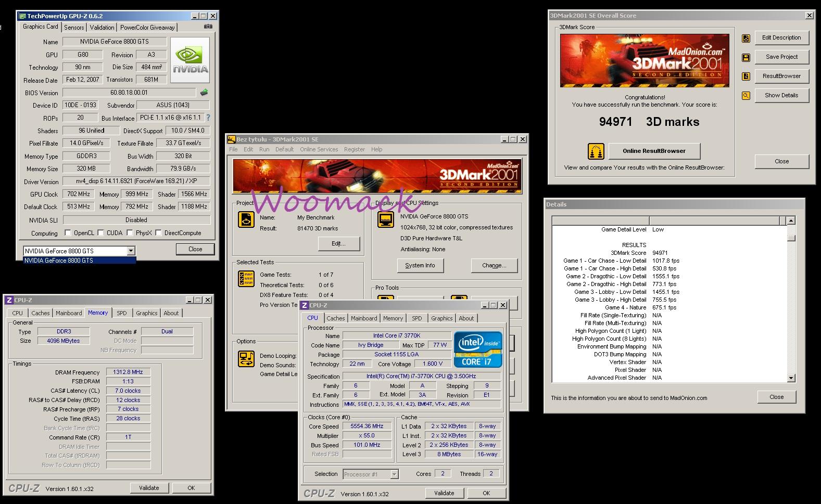Enable the OpenCL checkbox
The height and width of the screenshot is (504, 821).
[x=68, y=232]
